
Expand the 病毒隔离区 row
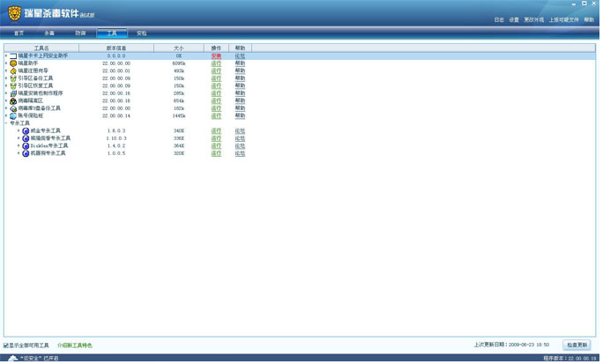click(x=6, y=101)
